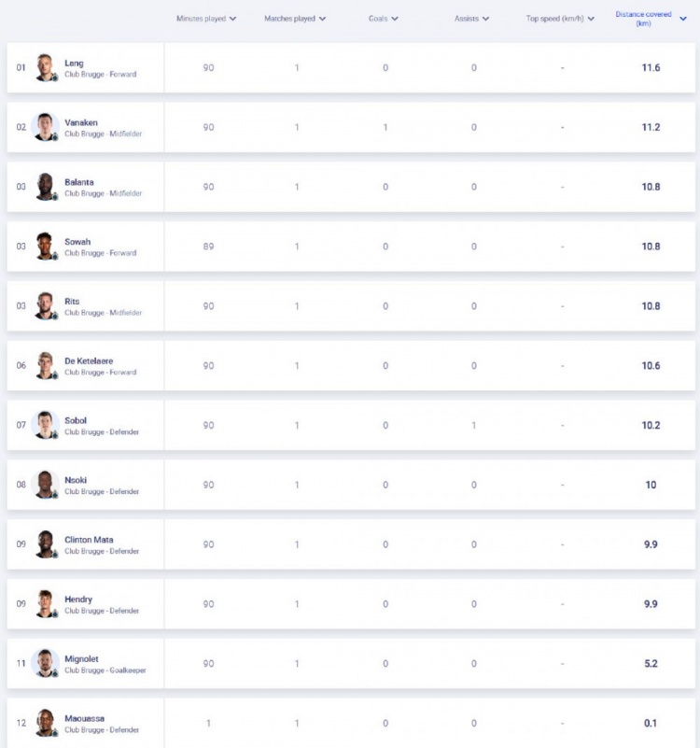Viewport: 700px width, 748px height.
Task: Select Rits player avatar
Action: click(x=46, y=305)
